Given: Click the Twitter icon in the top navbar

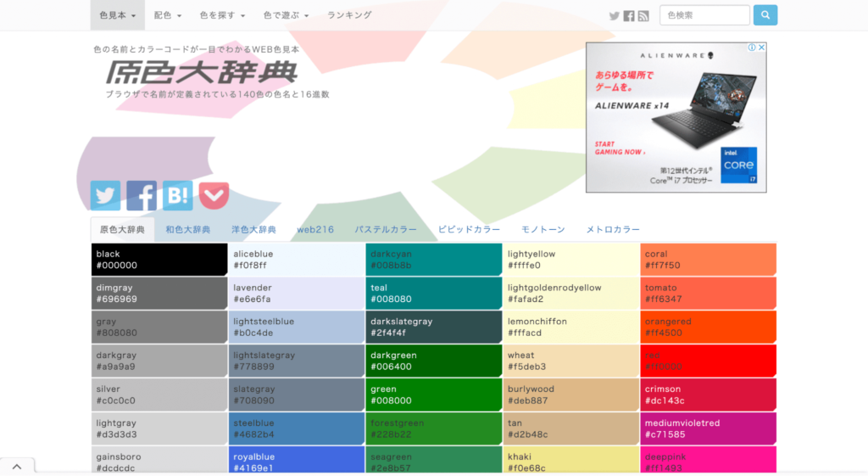Looking at the screenshot, I should (x=614, y=16).
